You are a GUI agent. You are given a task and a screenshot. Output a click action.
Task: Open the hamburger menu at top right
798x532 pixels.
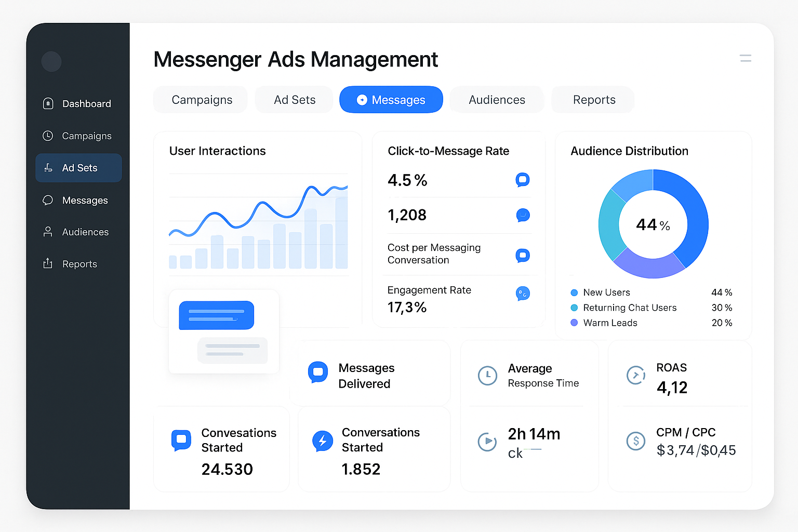[745, 58]
